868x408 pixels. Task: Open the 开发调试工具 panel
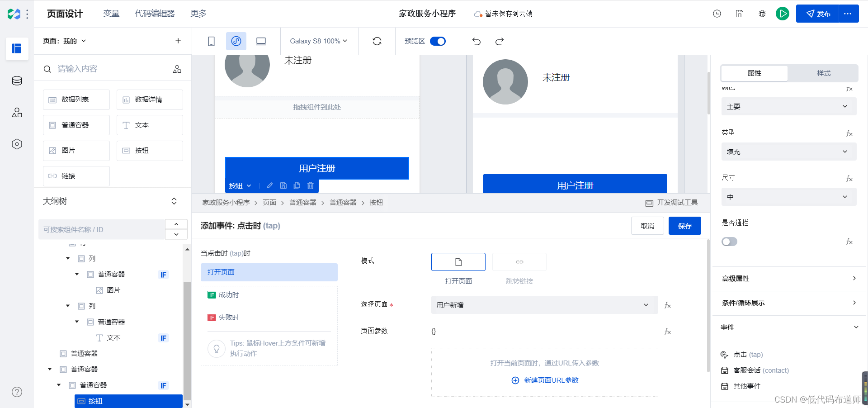(672, 203)
